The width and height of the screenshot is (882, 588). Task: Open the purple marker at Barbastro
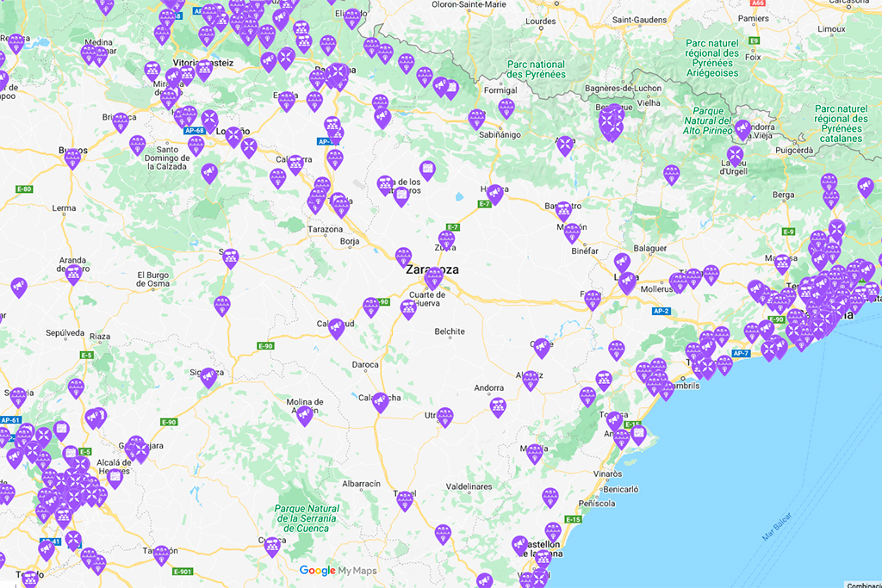pyautogui.click(x=563, y=211)
